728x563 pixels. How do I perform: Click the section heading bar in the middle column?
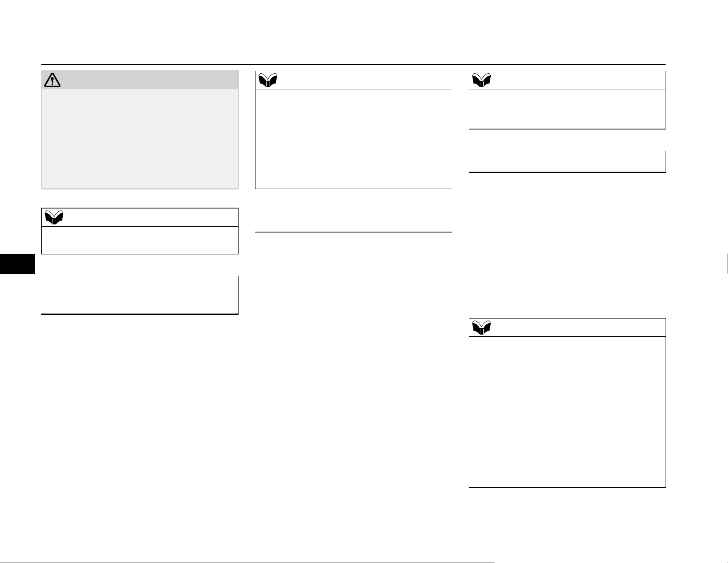click(353, 222)
